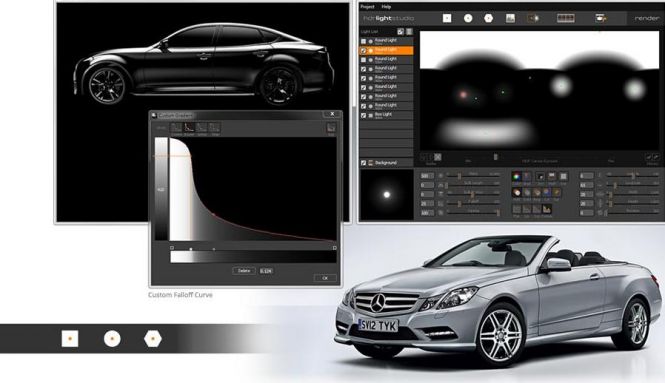Toggle the Box Light checkbox
Image resolution: width=665 pixels, height=383 pixels.
point(363,115)
